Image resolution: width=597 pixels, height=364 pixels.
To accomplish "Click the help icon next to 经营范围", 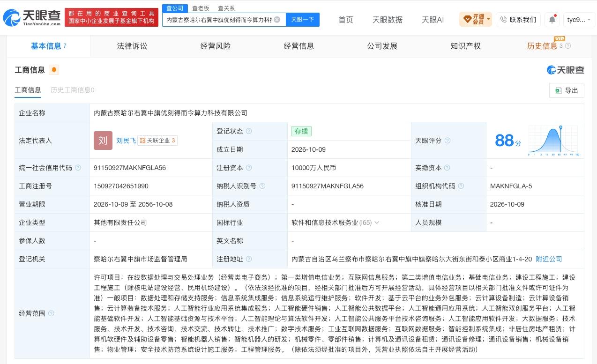I will pos(51,313).
